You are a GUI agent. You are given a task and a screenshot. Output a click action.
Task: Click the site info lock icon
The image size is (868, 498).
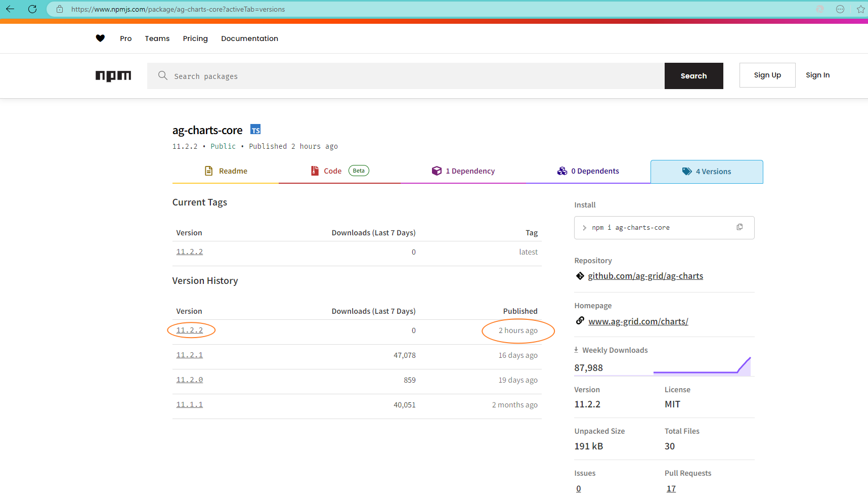coord(60,9)
